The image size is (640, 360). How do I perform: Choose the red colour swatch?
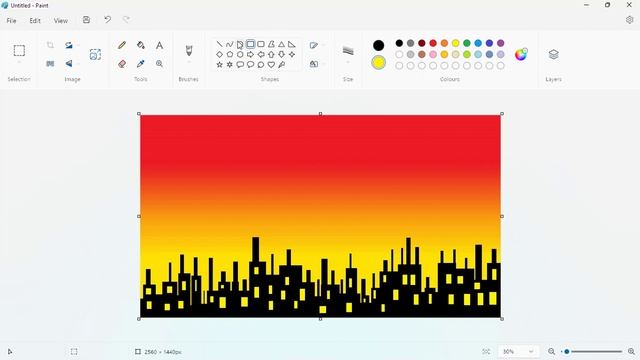(x=433, y=43)
